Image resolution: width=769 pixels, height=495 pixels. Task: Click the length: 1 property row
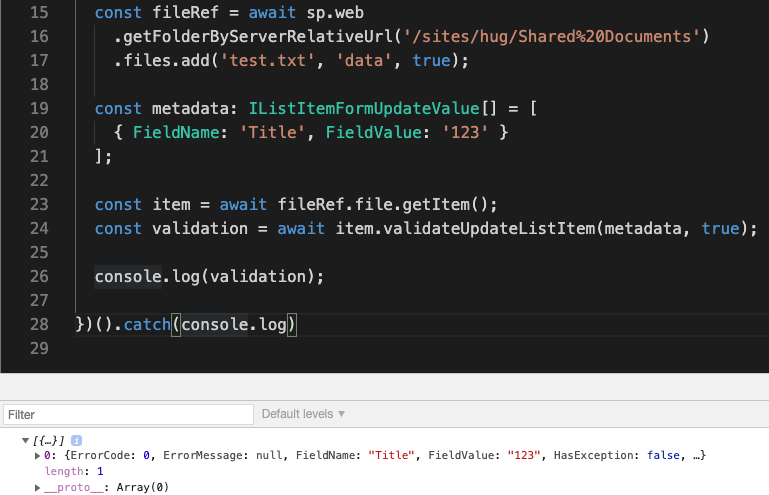pos(74,471)
